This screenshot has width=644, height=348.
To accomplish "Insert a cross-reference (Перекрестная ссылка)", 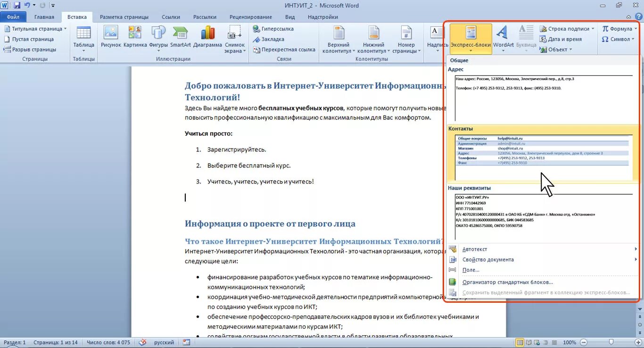I will click(284, 50).
